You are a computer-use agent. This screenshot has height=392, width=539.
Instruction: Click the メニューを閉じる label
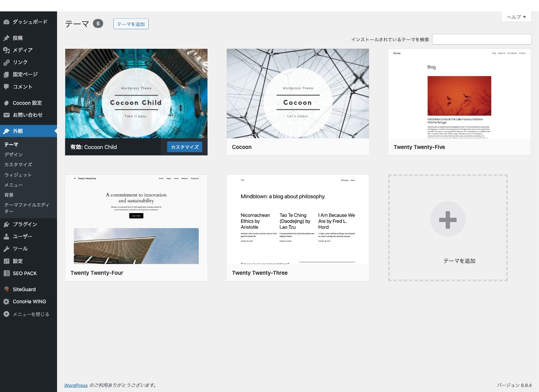pos(31,314)
